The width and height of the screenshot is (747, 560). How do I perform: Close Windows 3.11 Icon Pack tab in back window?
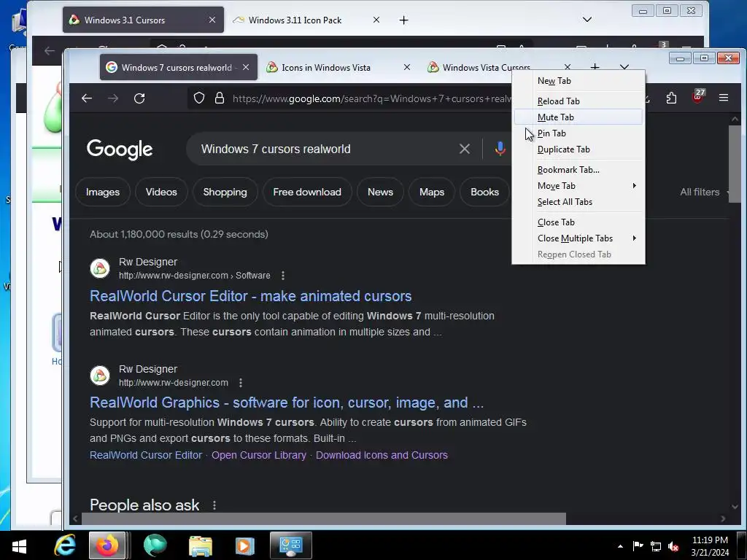tap(376, 20)
